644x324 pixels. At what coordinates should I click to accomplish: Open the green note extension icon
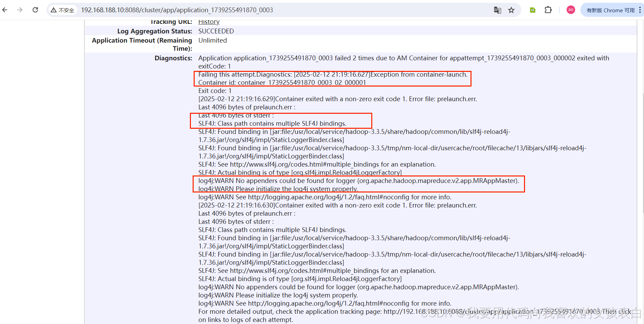(533, 10)
